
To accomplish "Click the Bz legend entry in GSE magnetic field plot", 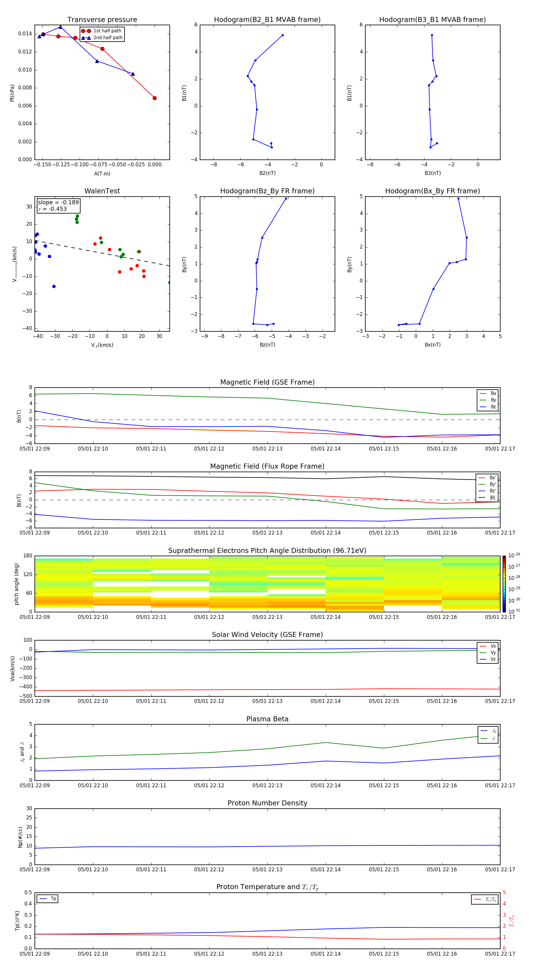I will click(488, 407).
